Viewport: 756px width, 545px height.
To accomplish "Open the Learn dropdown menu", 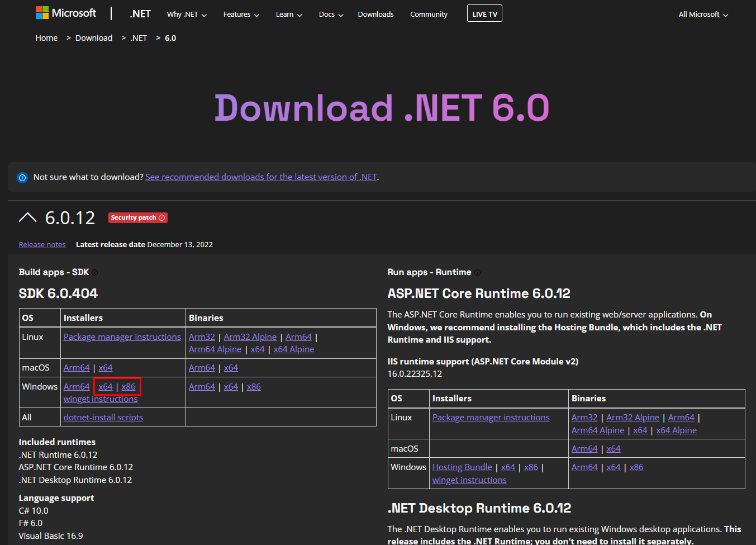I will (x=289, y=15).
